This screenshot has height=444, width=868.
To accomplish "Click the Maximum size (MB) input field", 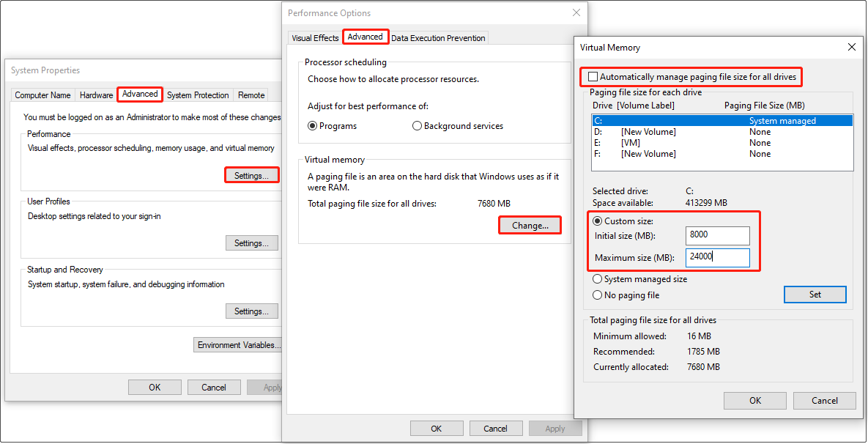I will pyautogui.click(x=717, y=257).
